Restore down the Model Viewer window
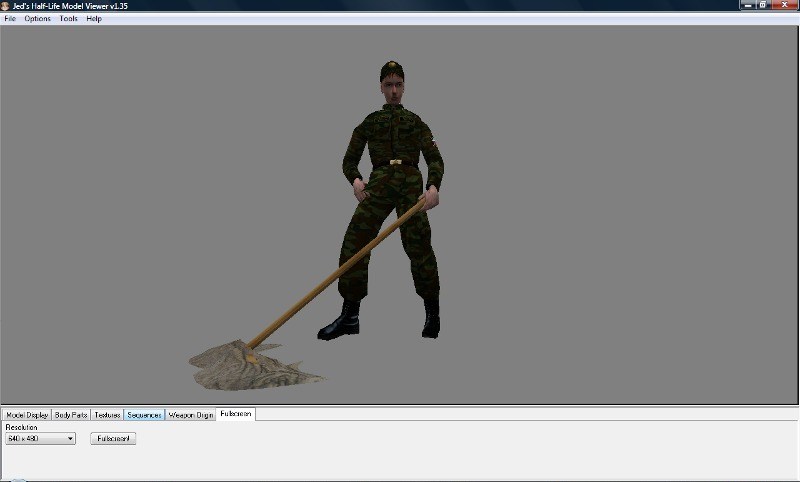Screen dimensions: 800x482 763,5
